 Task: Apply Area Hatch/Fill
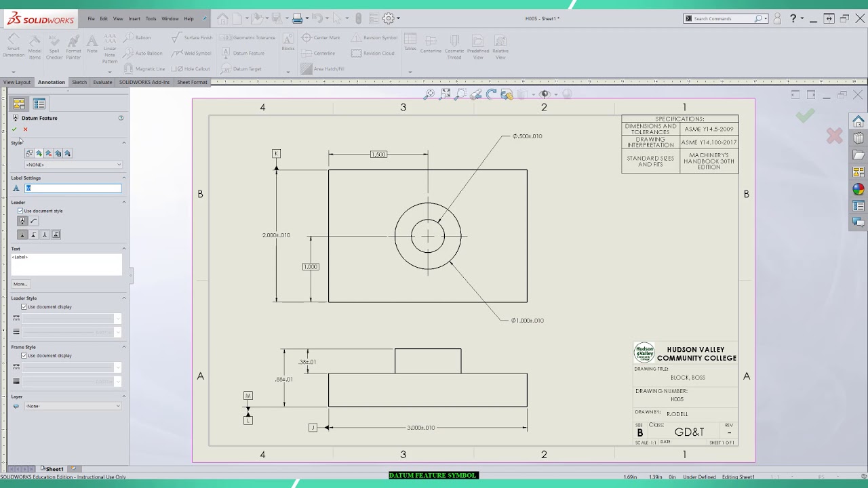(323, 68)
